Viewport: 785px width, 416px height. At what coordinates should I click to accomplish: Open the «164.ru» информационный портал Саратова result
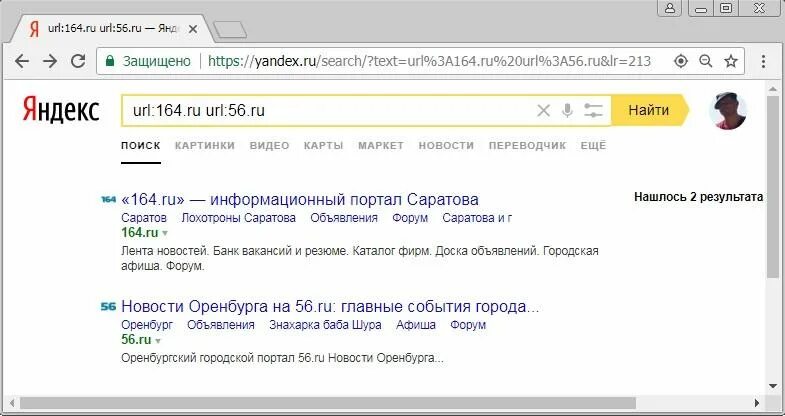(x=300, y=199)
